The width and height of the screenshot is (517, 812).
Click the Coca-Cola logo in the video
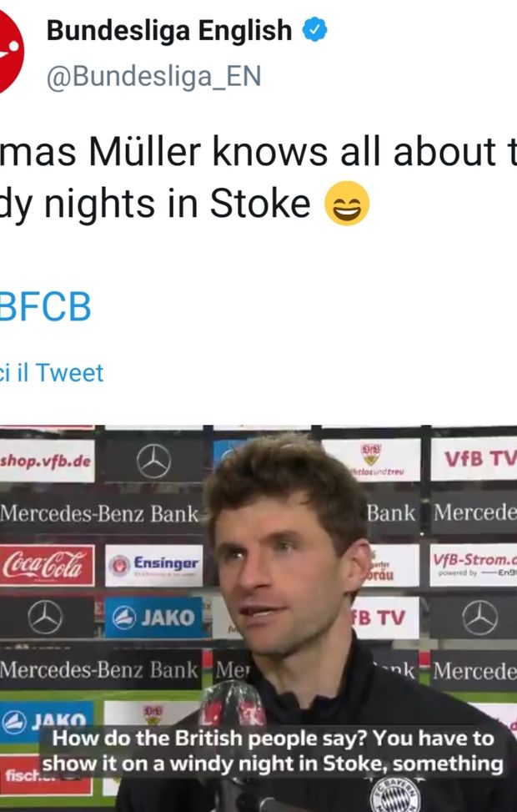pyautogui.click(x=47, y=565)
